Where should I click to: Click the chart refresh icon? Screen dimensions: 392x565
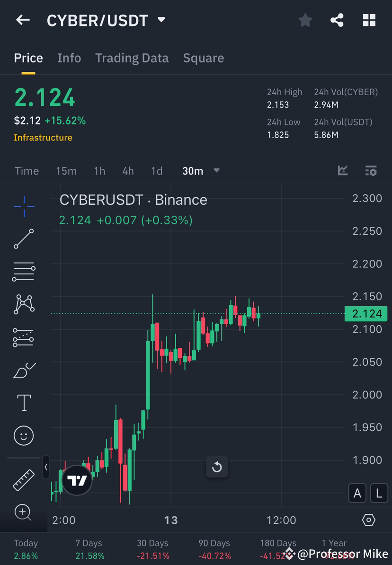[217, 467]
